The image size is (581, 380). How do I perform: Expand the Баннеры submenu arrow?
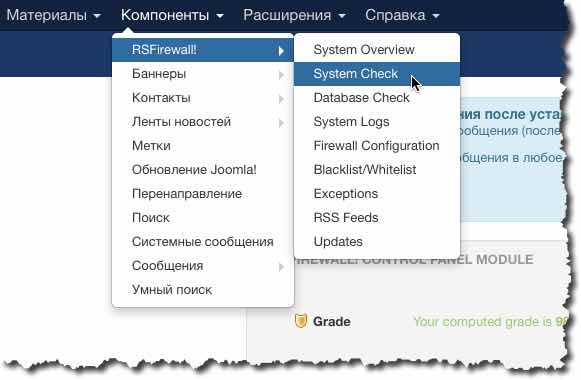(281, 75)
